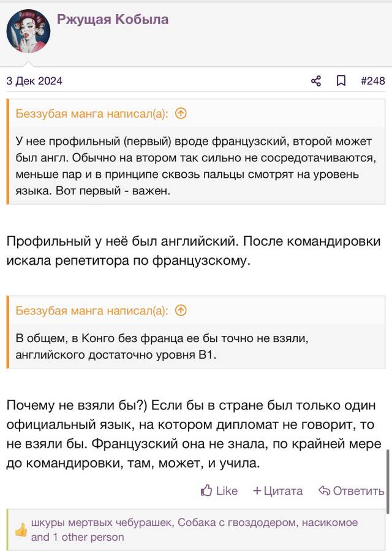Image resolution: width=392 pixels, height=556 pixels.
Task: Add post to multi-quote with Цитата
Action: [x=278, y=491]
